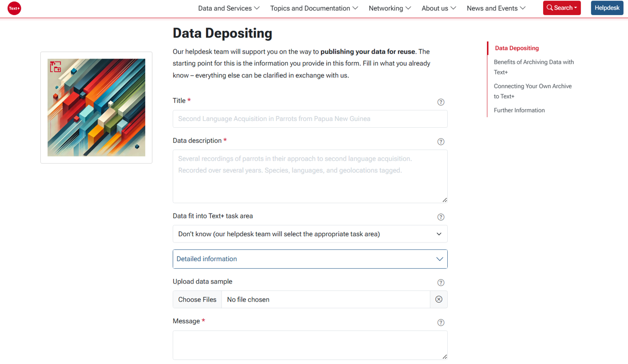Go to Data Depositing sidebar link

point(517,48)
